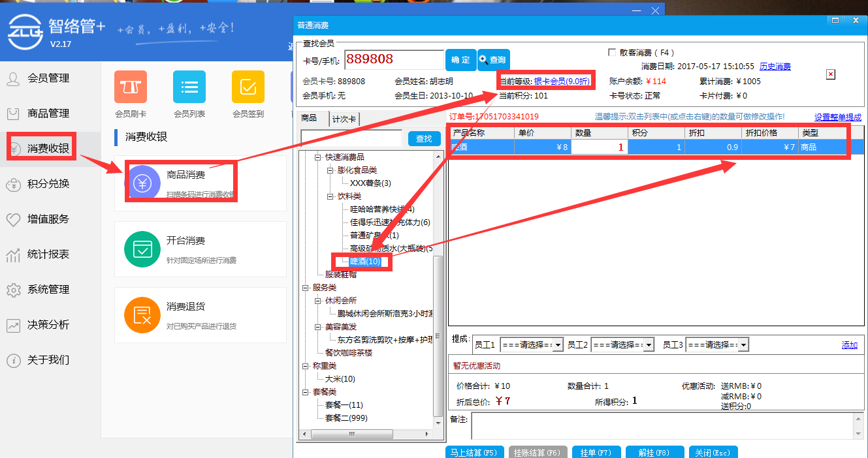This screenshot has height=458, width=868.
Task: Click the orange 消费退货 icon
Action: pos(142,315)
